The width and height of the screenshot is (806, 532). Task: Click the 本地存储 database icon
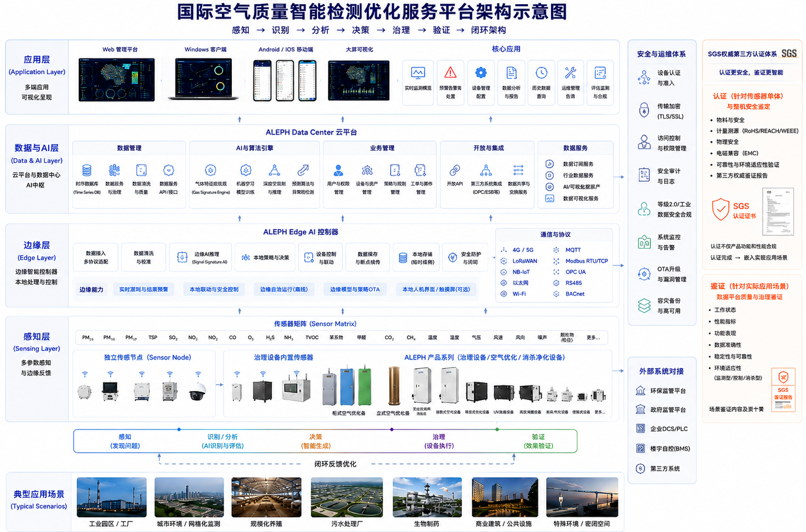point(403,257)
